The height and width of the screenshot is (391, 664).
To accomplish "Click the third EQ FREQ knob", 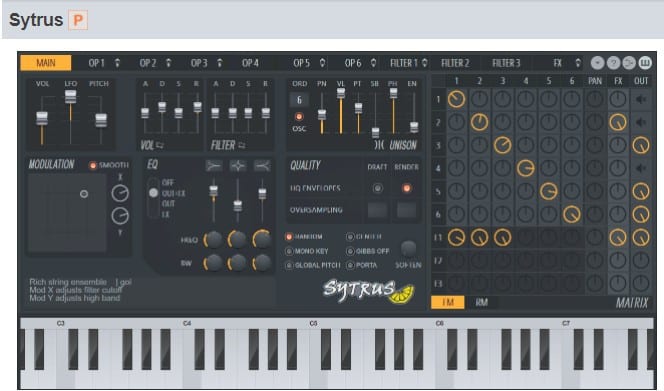I will point(262,239).
